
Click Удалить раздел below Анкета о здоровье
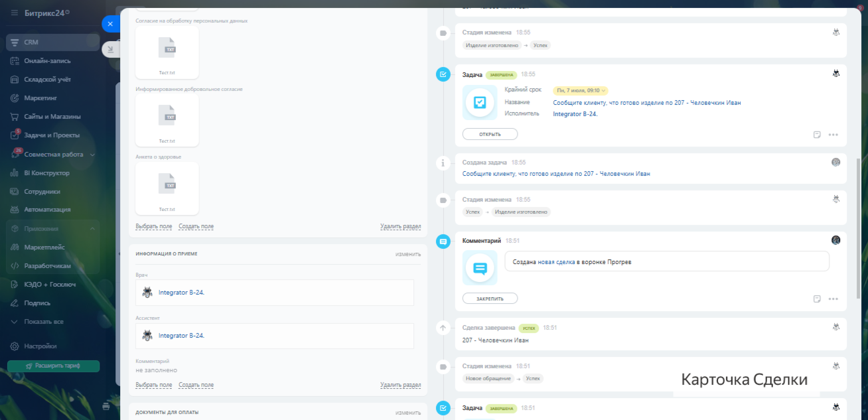[x=400, y=226]
